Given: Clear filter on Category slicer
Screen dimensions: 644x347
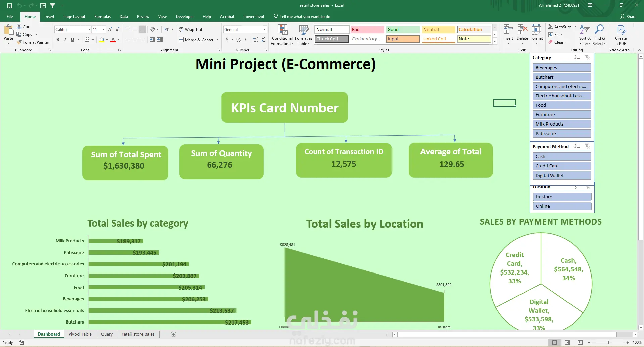Looking at the screenshot, I should pos(587,57).
